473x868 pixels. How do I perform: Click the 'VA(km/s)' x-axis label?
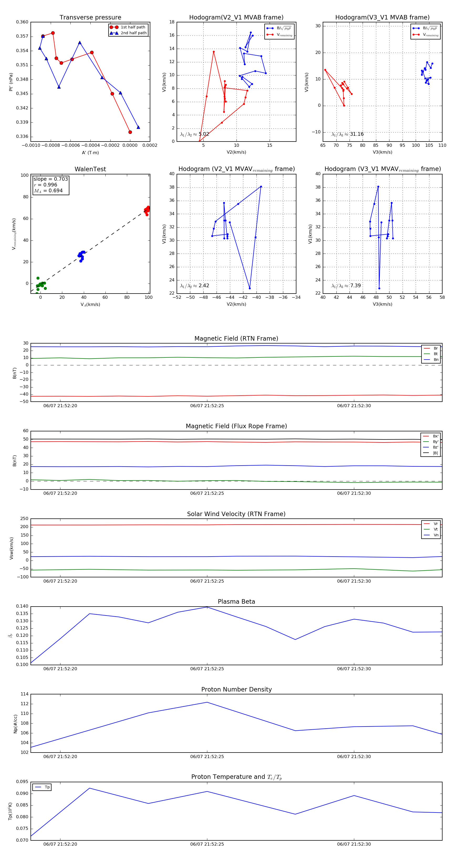point(90,305)
